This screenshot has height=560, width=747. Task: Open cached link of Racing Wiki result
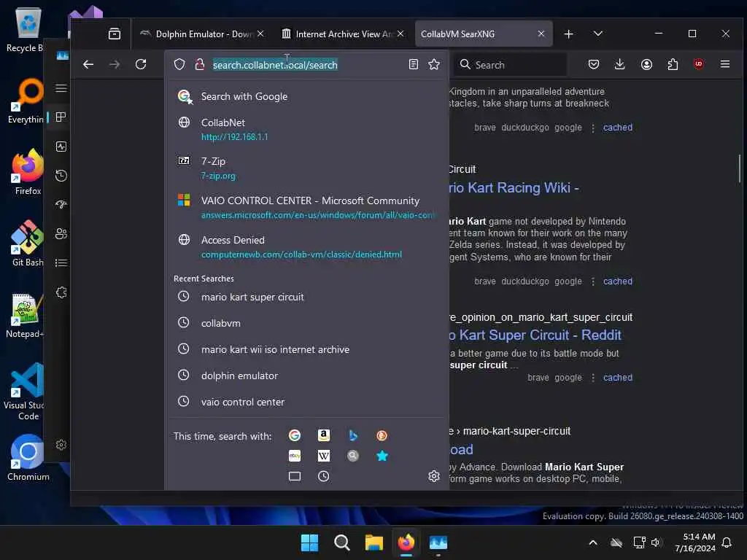pos(617,281)
